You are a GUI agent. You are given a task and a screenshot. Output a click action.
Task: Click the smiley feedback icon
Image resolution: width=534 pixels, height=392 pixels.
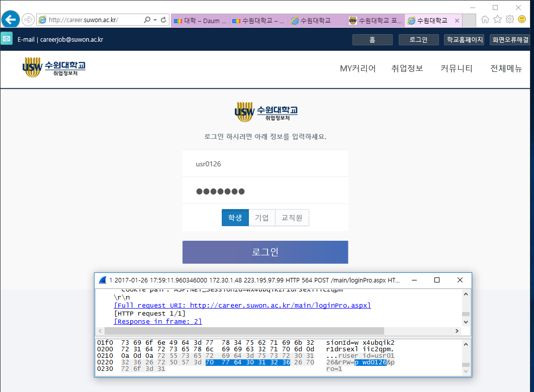click(x=522, y=20)
